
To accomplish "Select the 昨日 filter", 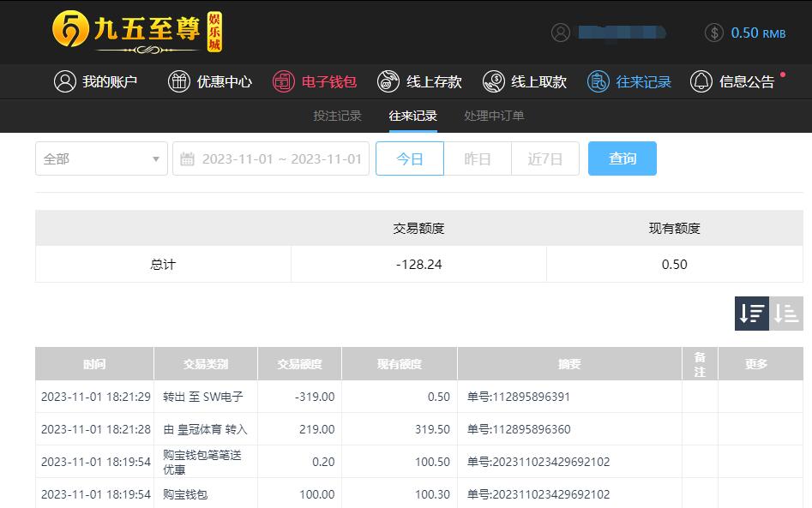I will tap(478, 158).
